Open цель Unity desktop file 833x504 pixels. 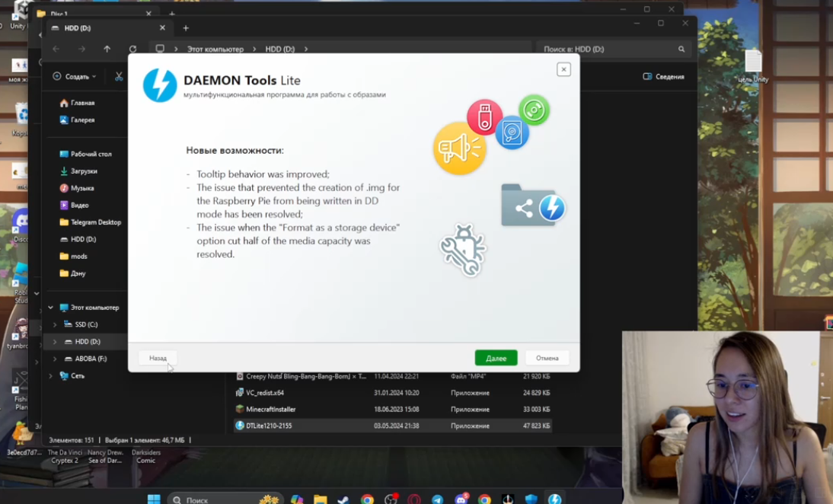(x=753, y=66)
